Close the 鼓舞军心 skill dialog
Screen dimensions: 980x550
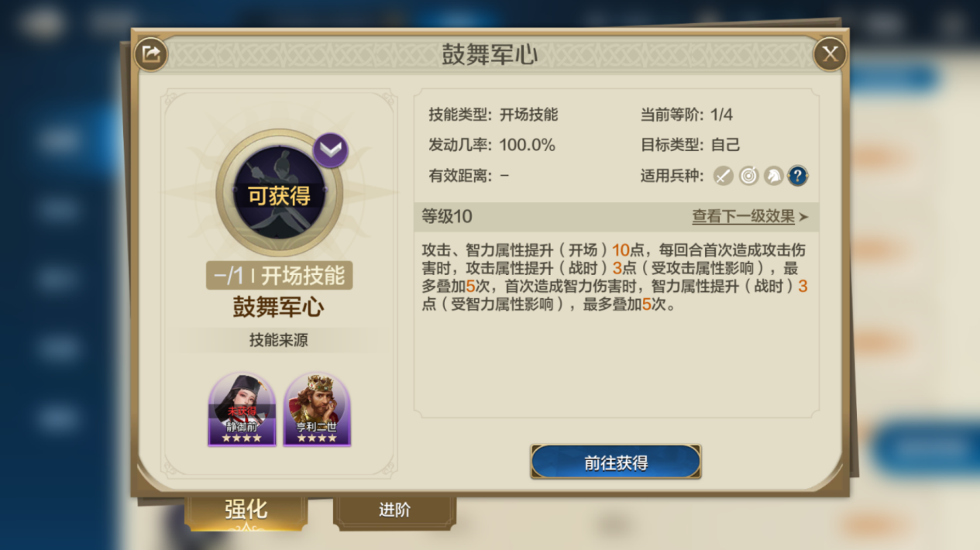click(x=830, y=54)
